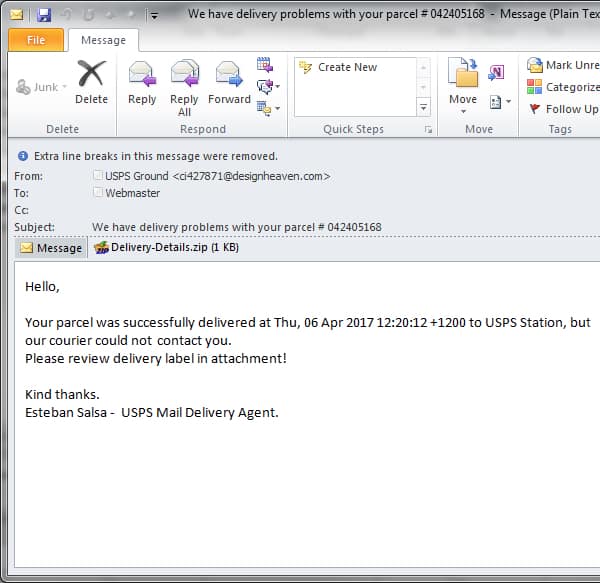Click the quick step lightning icon

point(306,67)
